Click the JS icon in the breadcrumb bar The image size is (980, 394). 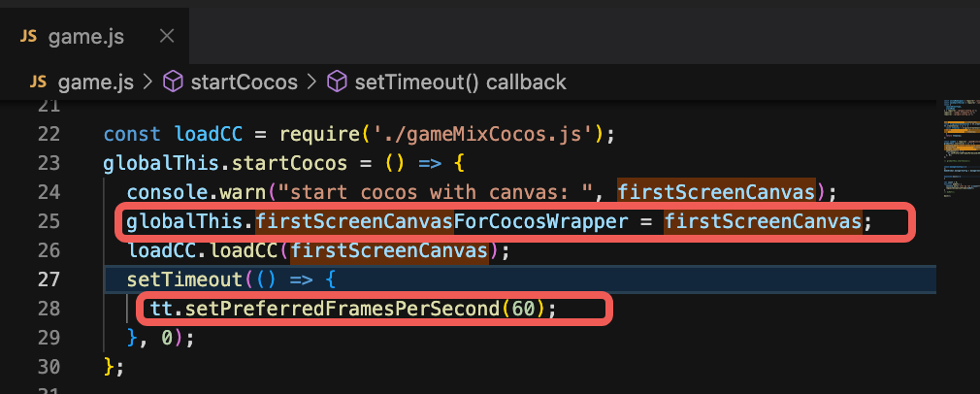pyautogui.click(x=40, y=82)
